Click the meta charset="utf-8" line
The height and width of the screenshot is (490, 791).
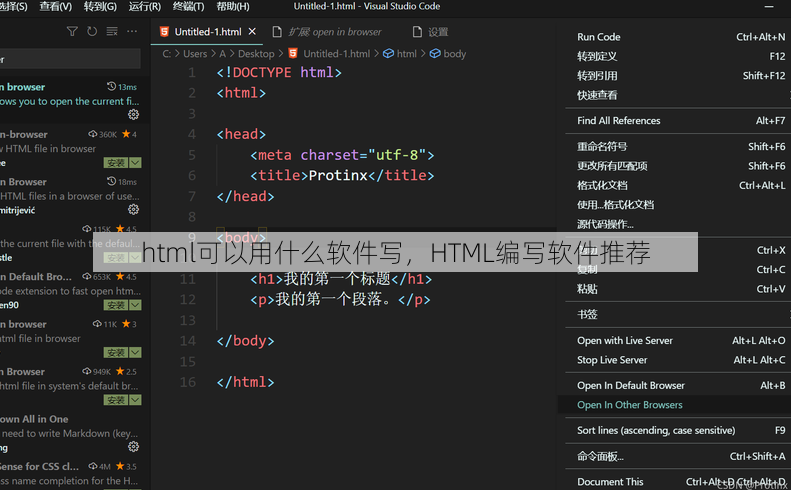[x=342, y=155]
